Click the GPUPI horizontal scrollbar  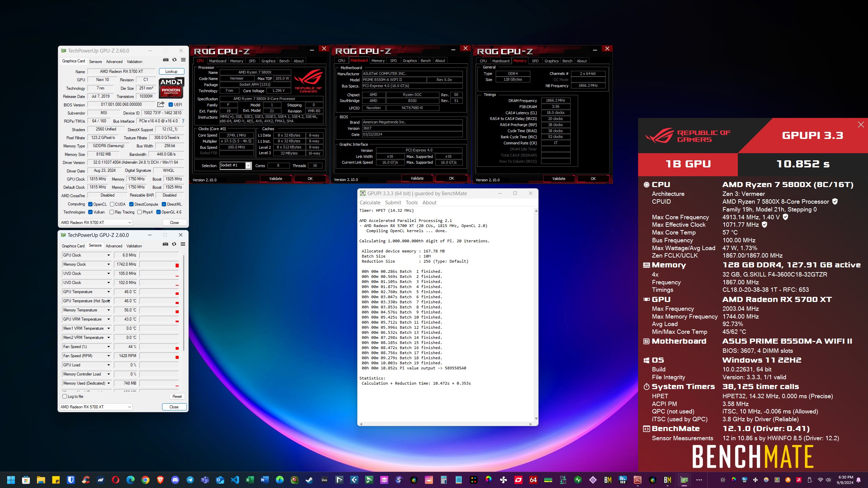[446, 424]
